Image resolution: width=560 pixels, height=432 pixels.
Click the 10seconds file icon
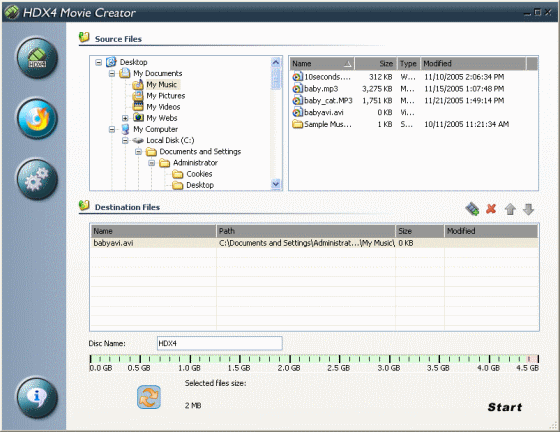click(x=297, y=77)
